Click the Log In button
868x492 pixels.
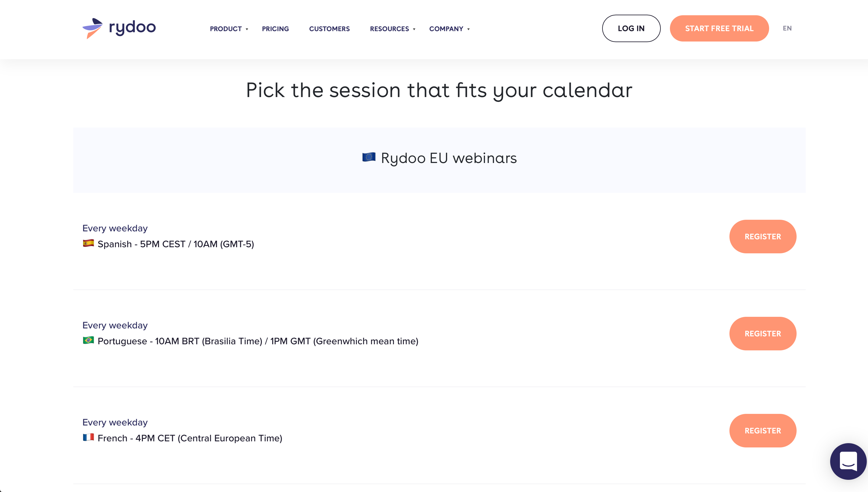coord(631,28)
